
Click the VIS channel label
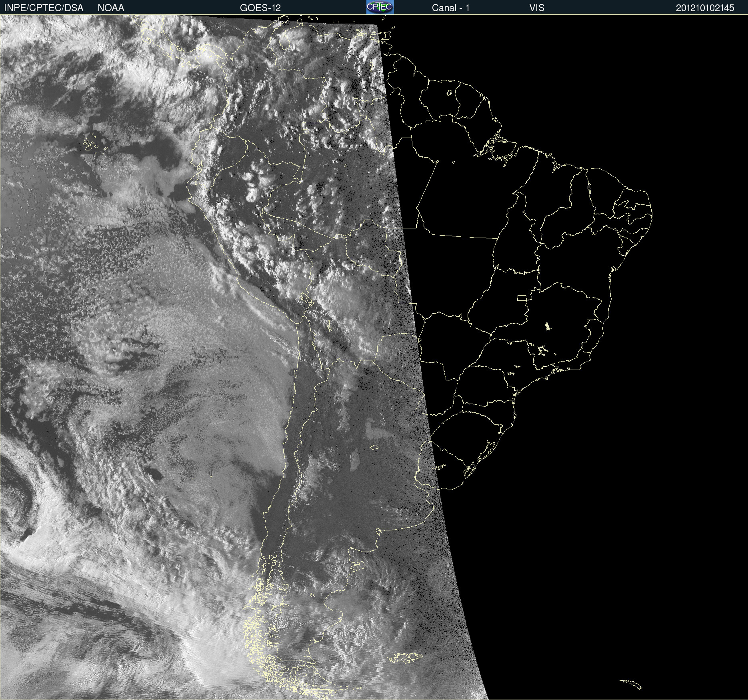(x=537, y=8)
